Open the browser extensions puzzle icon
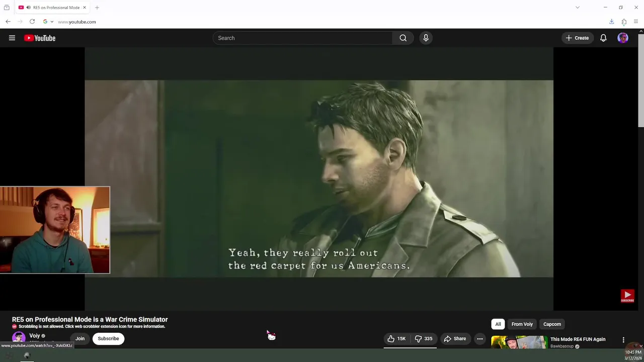The height and width of the screenshot is (362, 644). click(624, 22)
